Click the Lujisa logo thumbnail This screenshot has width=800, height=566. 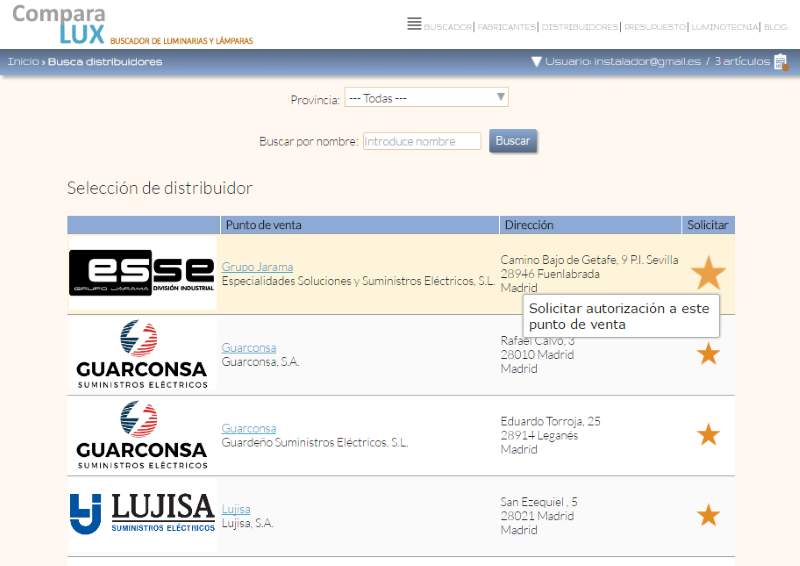(x=142, y=515)
